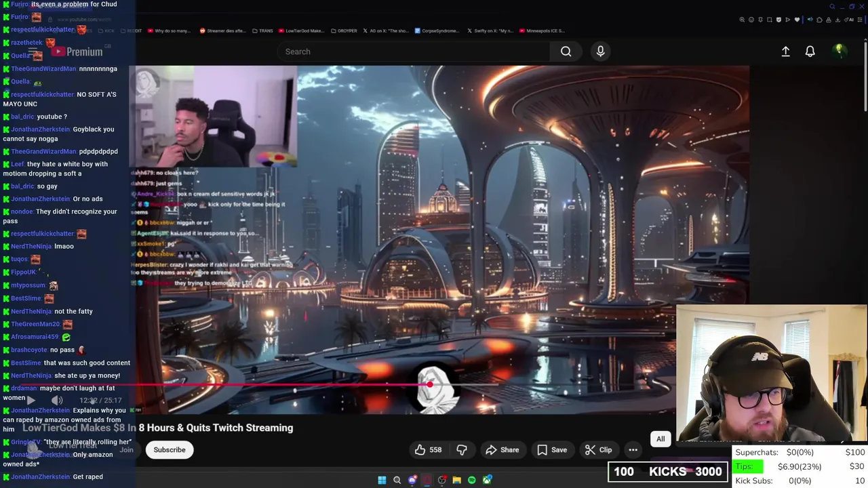Click the YouTube search magnifier button
Image resolution: width=868 pixels, height=488 pixels.
click(566, 52)
